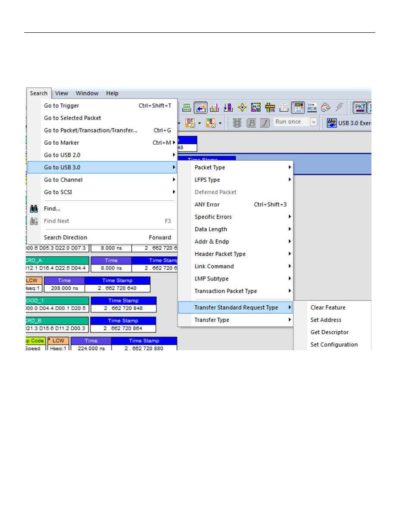Viewport: 411px width, 532px height.
Task: Click the data sort arrow toolbar icon
Action: coord(228,107)
